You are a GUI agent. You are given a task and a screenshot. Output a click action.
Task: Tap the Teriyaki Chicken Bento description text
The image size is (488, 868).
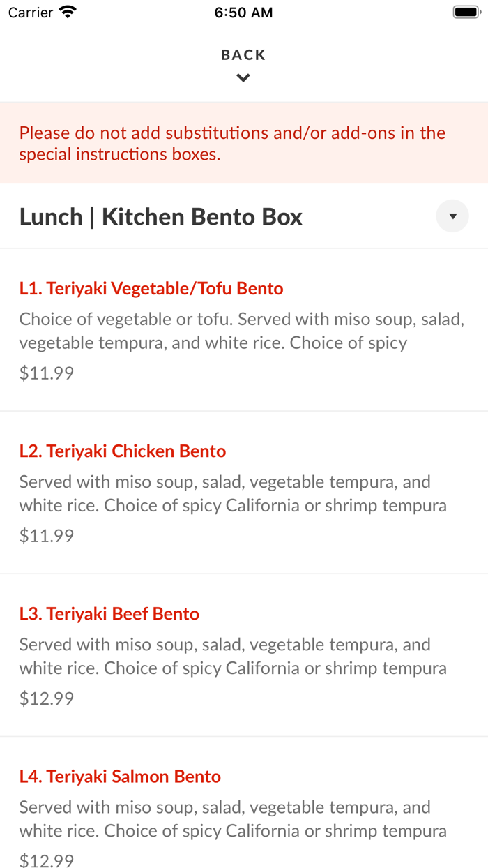pos(233,493)
